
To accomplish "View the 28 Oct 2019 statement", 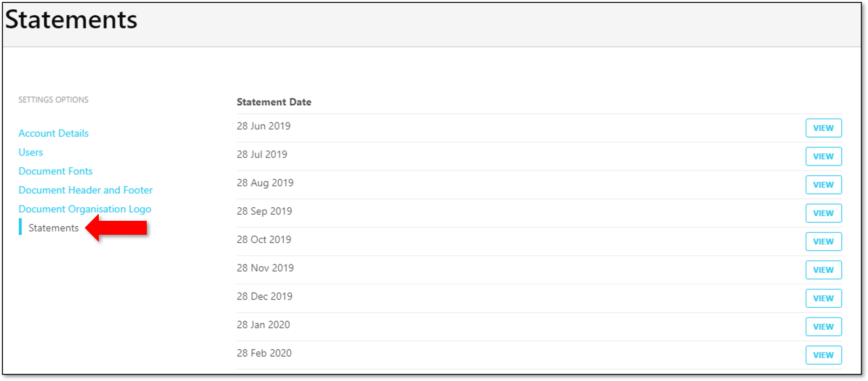I will [x=823, y=242].
